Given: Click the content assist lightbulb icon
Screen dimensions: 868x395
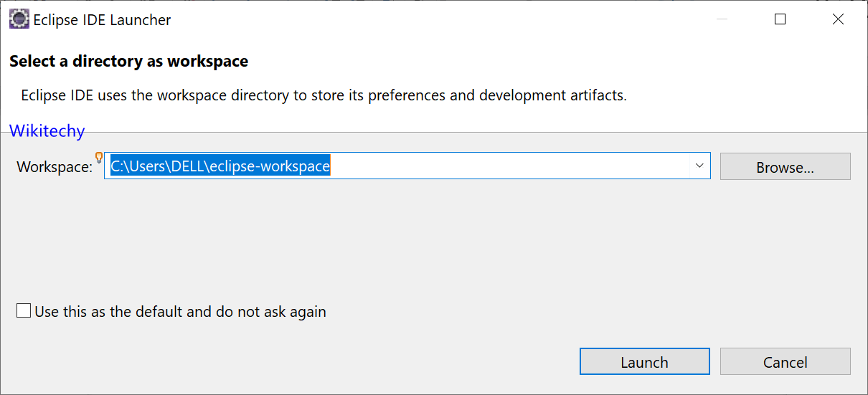Looking at the screenshot, I should coord(99,158).
